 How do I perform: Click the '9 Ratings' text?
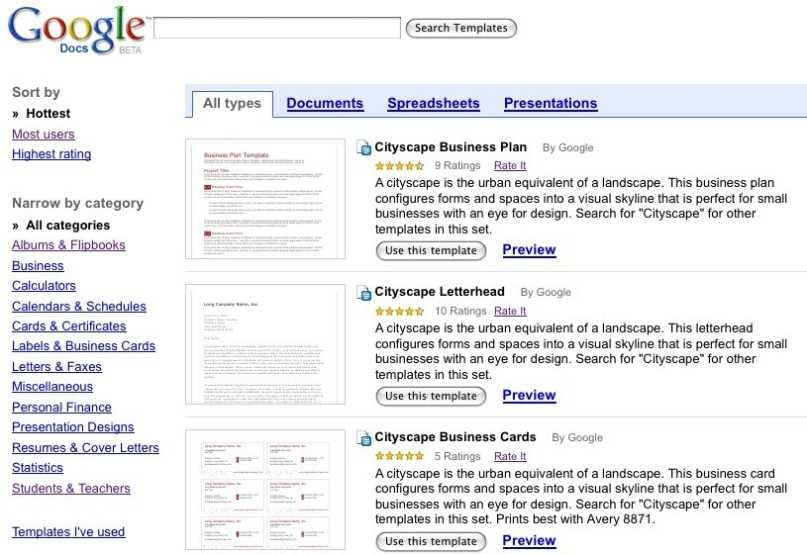point(457,165)
